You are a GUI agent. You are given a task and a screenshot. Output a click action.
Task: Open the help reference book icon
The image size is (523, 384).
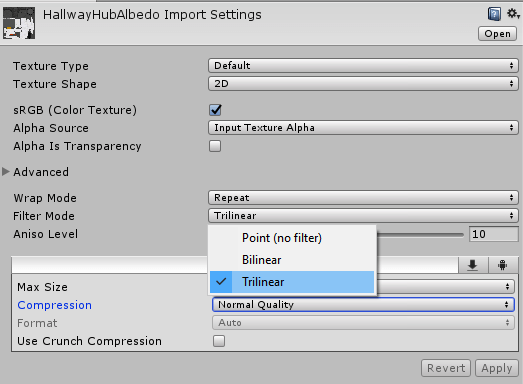point(494,14)
